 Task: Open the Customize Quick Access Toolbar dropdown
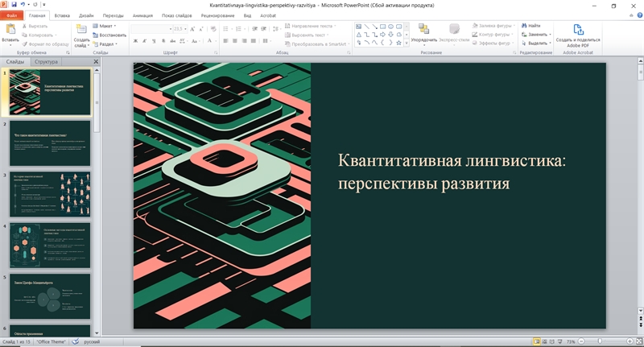click(44, 5)
